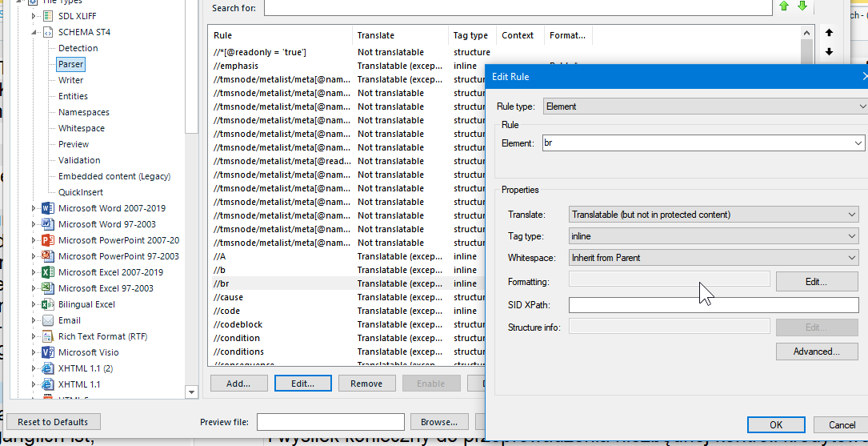This screenshot has width=868, height=446.
Task: Select the Detection tree item
Action: click(x=78, y=48)
